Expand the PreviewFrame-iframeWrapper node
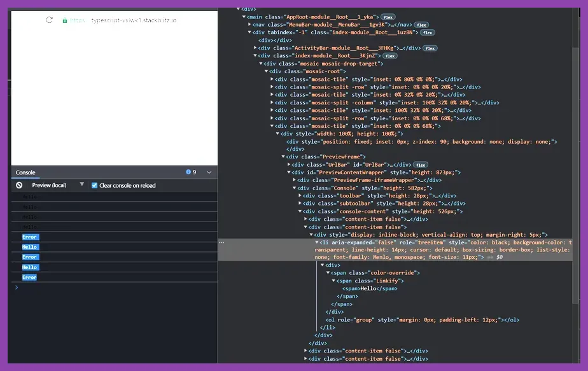588x371 pixels. 295,179
